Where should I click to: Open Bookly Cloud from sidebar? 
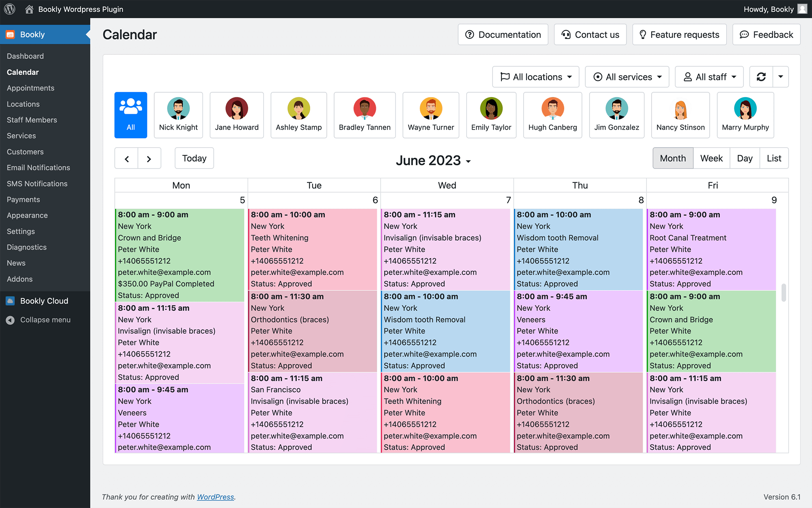(45, 301)
